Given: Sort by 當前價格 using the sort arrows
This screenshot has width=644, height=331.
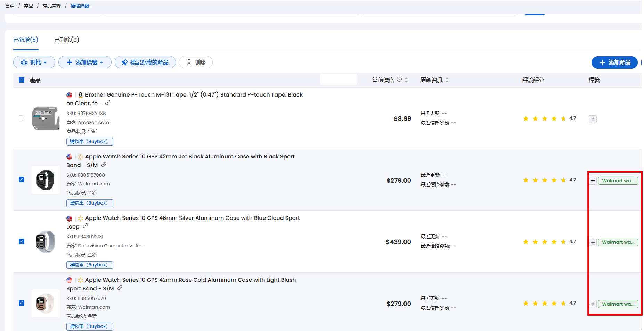Looking at the screenshot, I should (x=406, y=80).
